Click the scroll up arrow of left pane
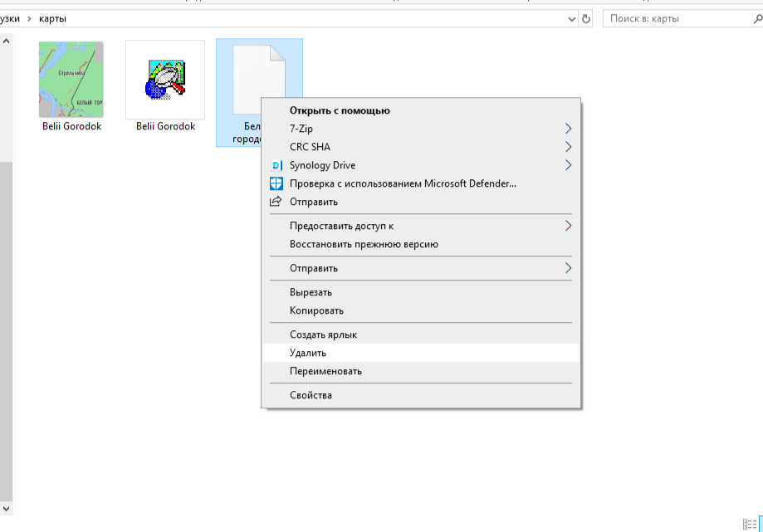 click(7, 40)
